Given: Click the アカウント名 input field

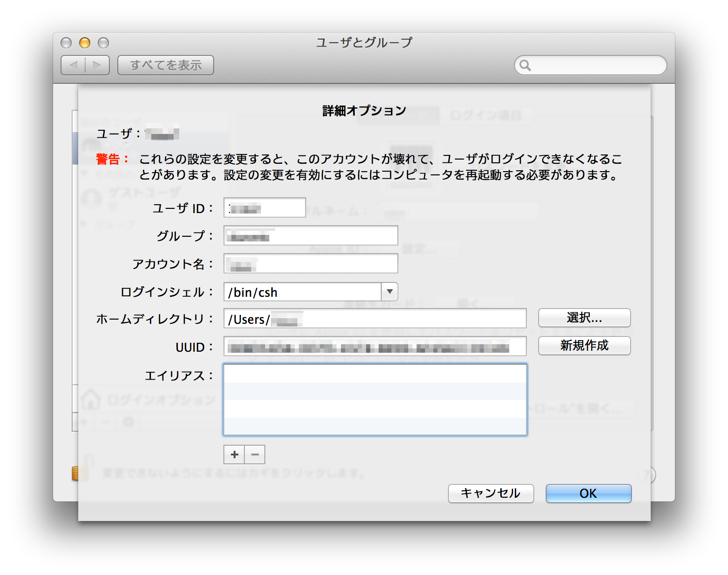Looking at the screenshot, I should [310, 263].
